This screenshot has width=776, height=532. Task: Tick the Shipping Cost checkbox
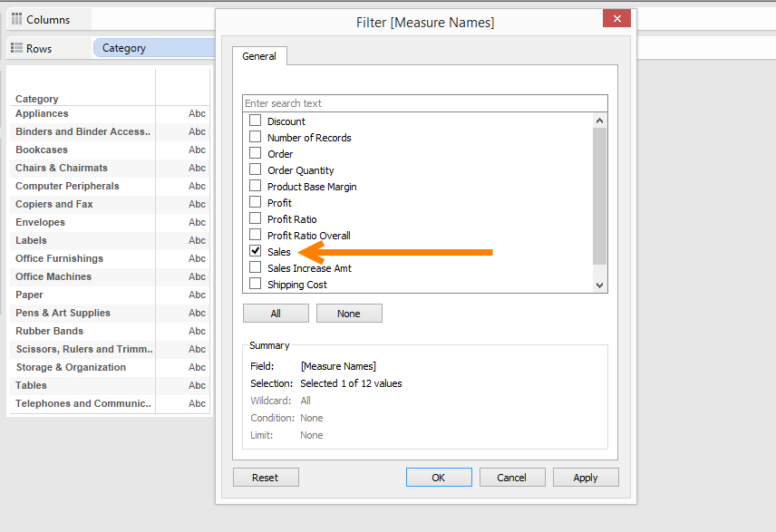click(256, 284)
